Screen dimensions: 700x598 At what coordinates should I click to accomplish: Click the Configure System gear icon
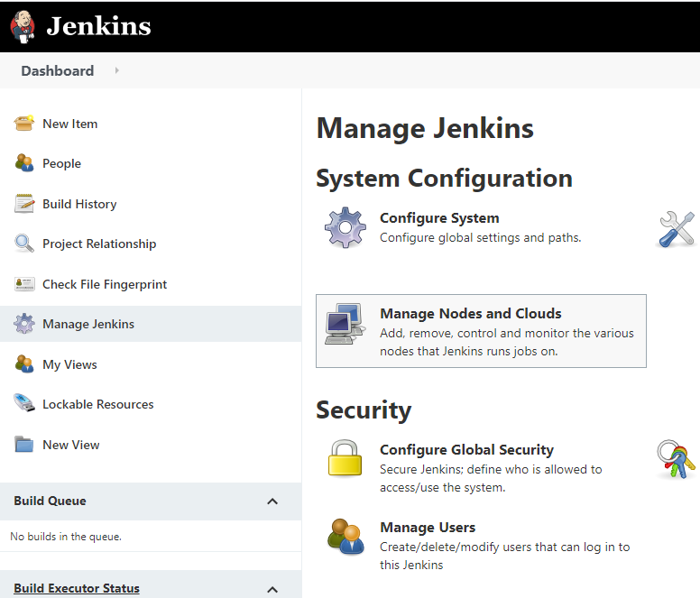[x=345, y=227]
